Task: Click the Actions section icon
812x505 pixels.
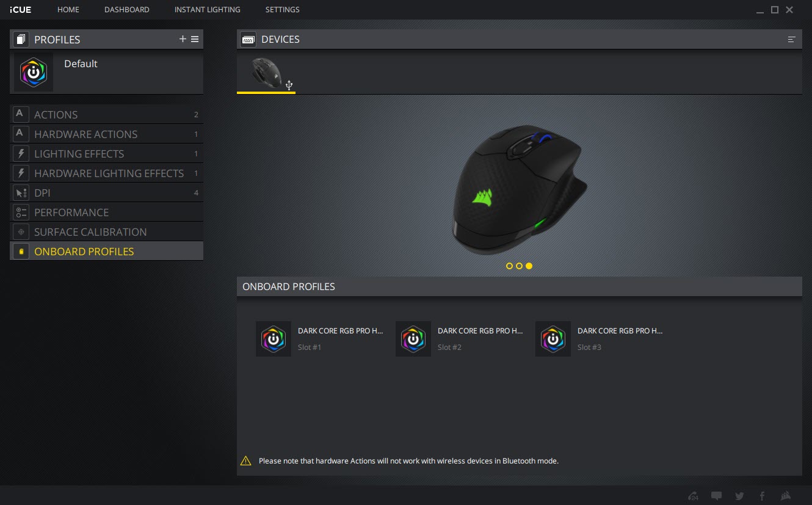Action: (21, 114)
